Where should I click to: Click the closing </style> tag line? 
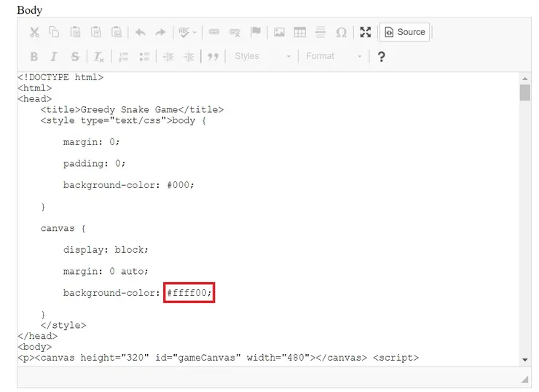63,325
